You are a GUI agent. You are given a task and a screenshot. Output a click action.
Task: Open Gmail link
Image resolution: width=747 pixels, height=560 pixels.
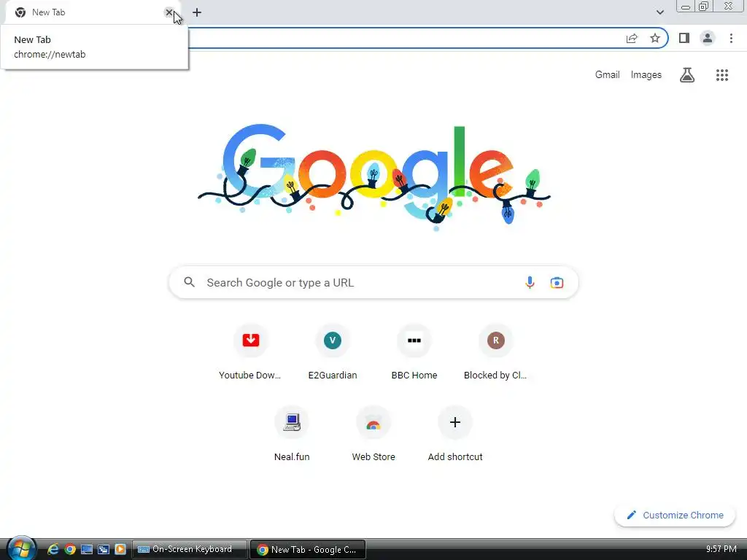[607, 75]
